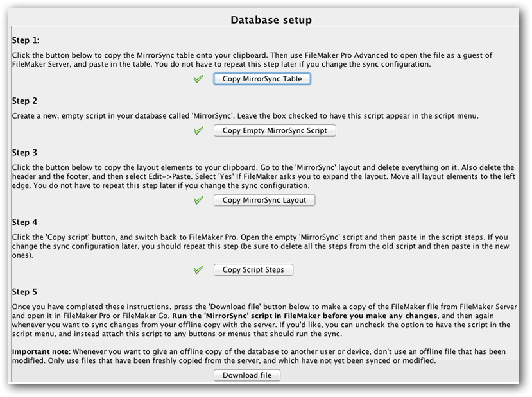Click the green checkmark beside Copy MirrorSync Layout
Viewport: 532px width, 397px height.
[198, 200]
